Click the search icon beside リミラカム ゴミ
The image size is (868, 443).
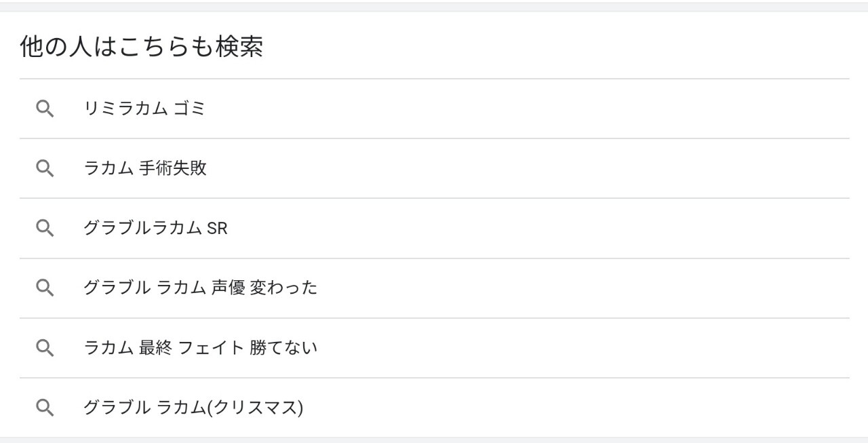(45, 109)
